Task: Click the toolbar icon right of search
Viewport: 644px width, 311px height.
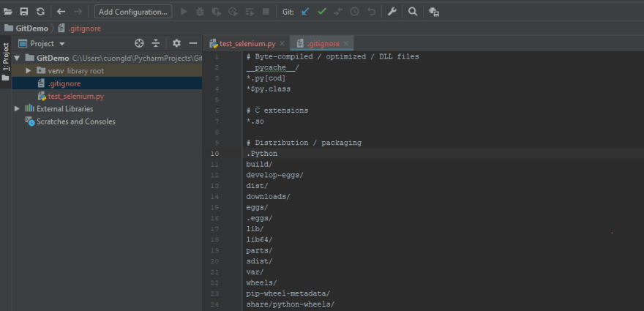Action: 434,12
